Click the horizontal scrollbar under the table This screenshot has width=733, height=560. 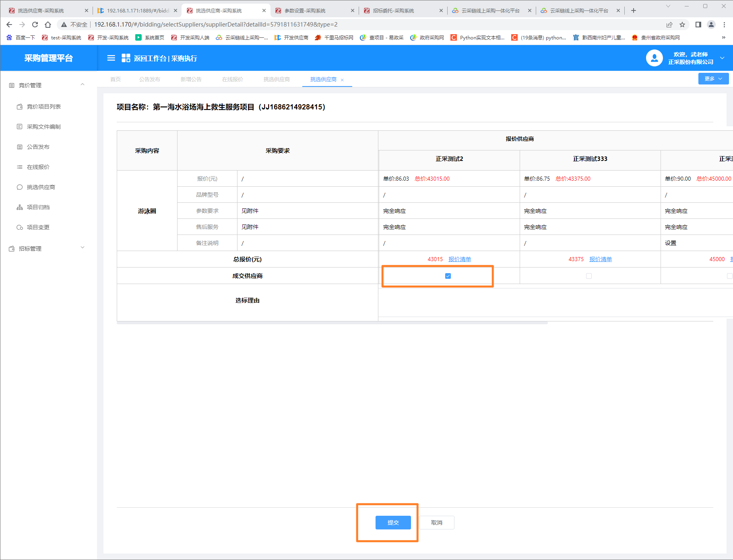tap(332, 323)
